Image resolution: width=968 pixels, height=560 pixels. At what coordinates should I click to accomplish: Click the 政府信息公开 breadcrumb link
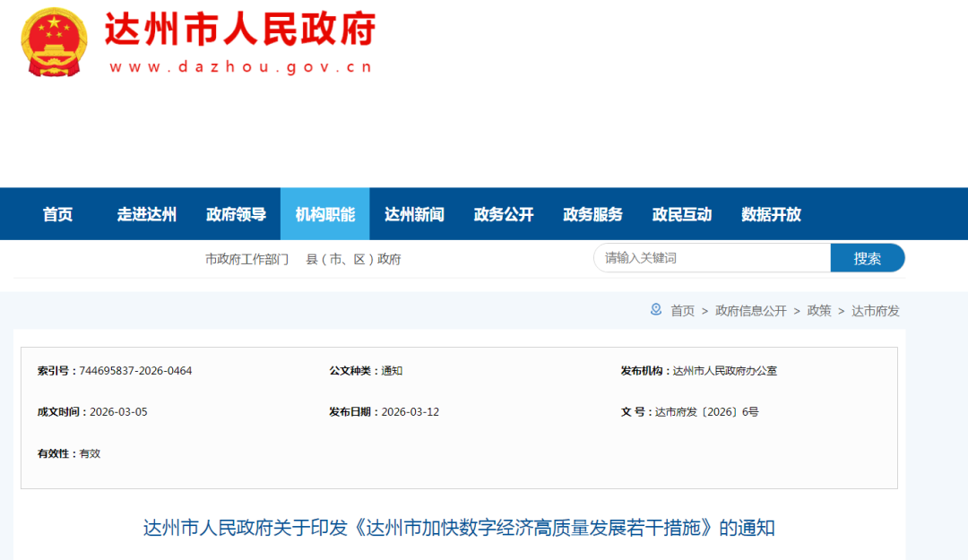tap(751, 310)
